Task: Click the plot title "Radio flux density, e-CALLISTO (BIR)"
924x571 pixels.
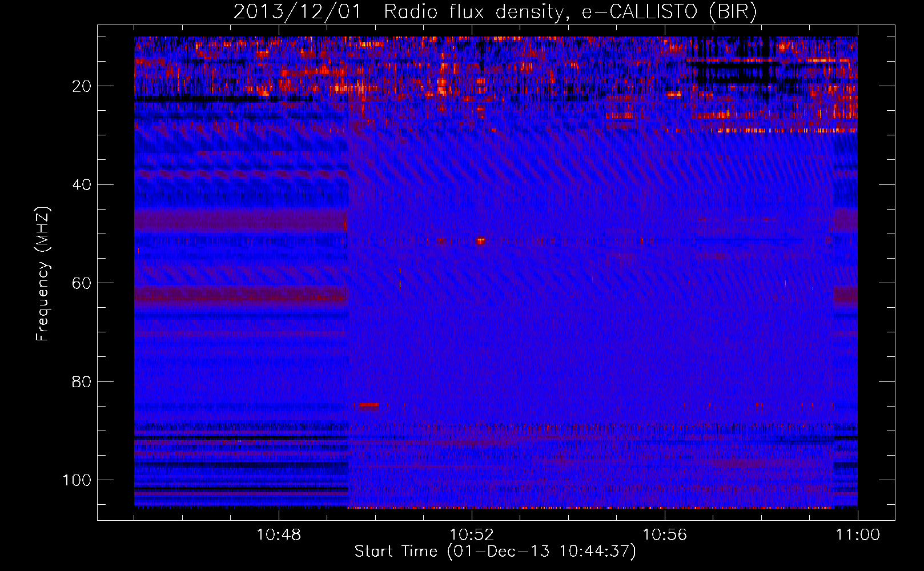Action: coord(570,12)
